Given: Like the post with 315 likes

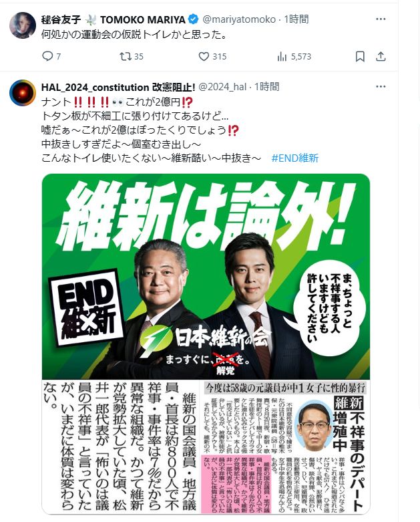Looking at the screenshot, I should tap(204, 56).
